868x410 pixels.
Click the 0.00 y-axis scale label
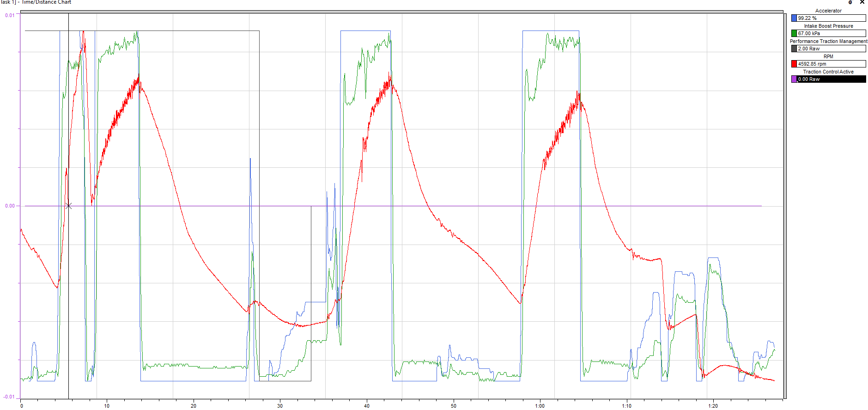pos(10,206)
